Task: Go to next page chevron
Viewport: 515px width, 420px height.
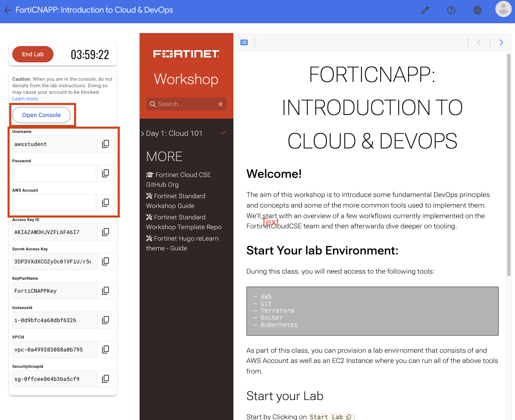Action: pyautogui.click(x=502, y=42)
